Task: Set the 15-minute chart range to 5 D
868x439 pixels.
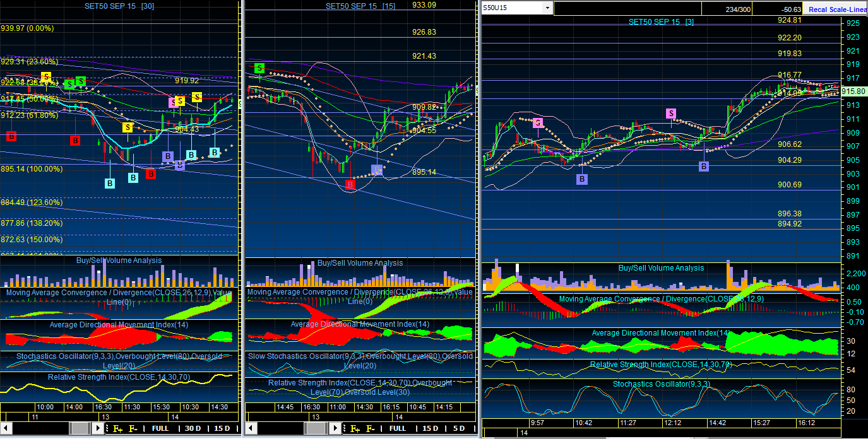Action: pos(459,428)
